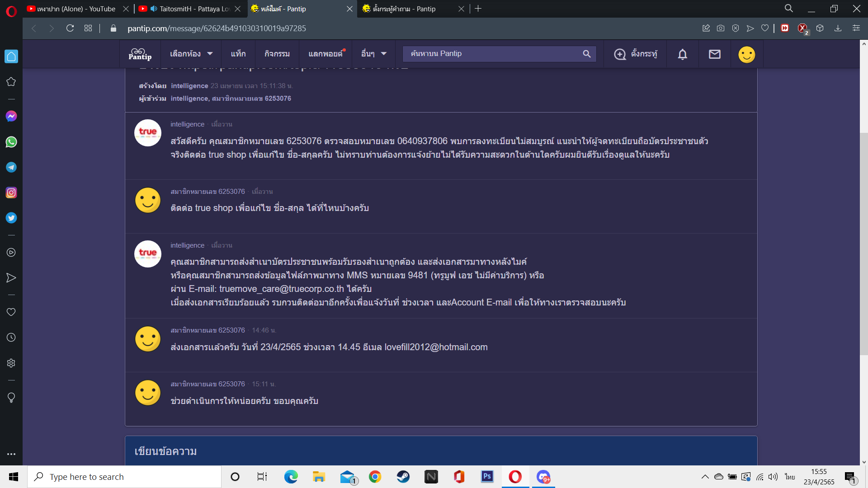The width and height of the screenshot is (868, 488).
Task: Click the Pantip logo home
Action: coord(140,54)
